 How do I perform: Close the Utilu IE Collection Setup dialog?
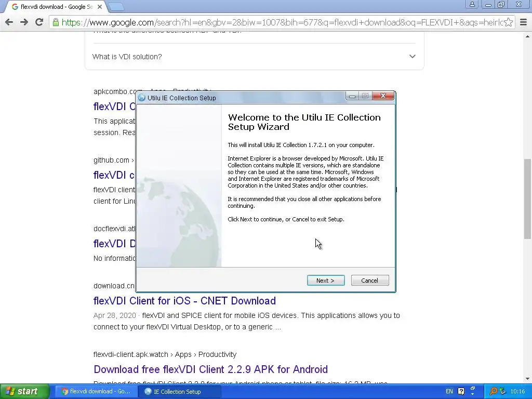coord(383,96)
